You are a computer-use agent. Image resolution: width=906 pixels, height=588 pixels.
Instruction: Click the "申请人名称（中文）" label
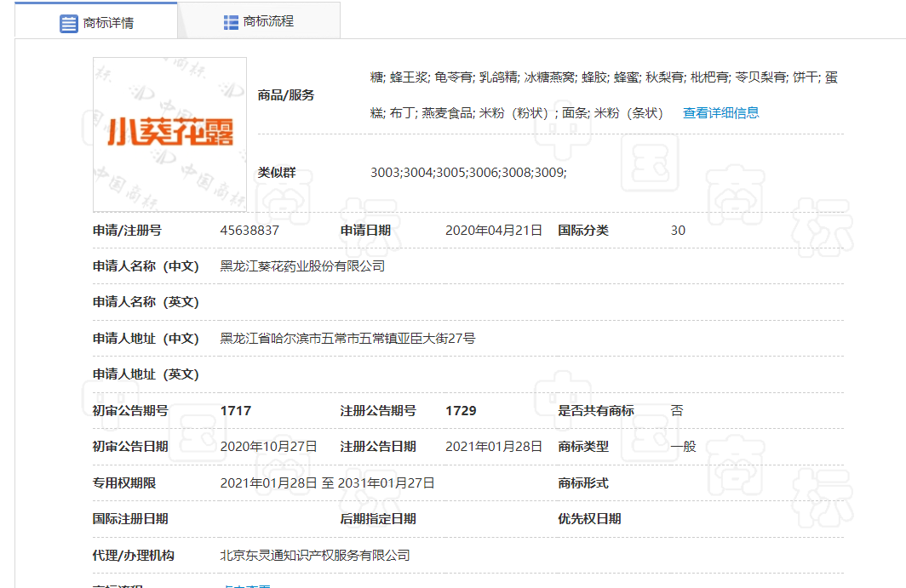click(146, 266)
